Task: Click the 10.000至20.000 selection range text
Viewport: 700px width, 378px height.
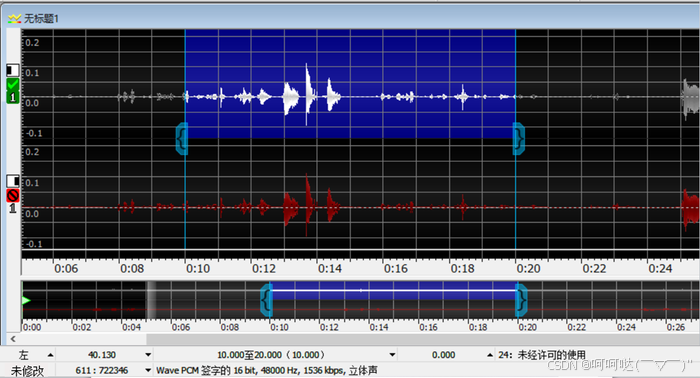Action: (x=271, y=355)
